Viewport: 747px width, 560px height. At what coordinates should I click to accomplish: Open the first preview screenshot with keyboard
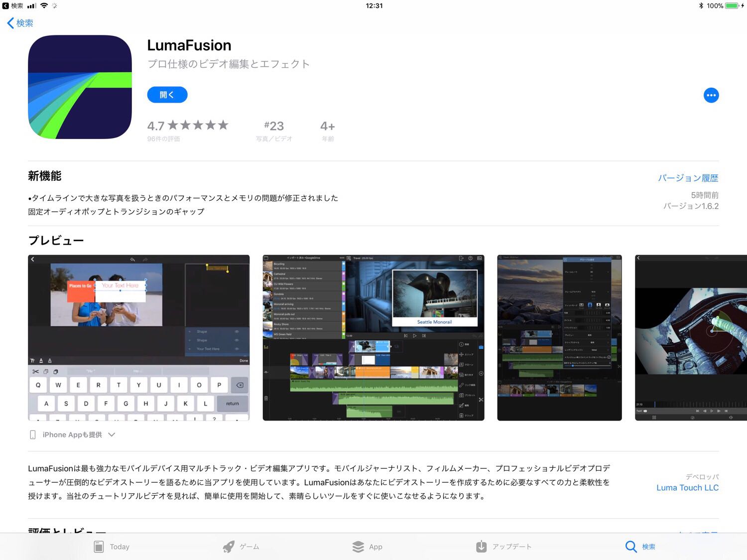click(x=139, y=338)
